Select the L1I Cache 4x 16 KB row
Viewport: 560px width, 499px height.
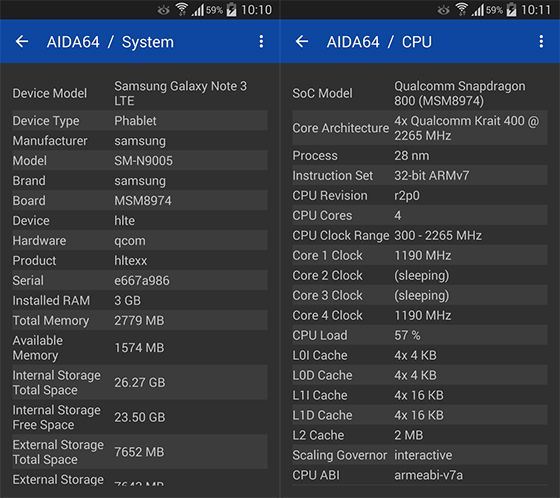tap(419, 396)
